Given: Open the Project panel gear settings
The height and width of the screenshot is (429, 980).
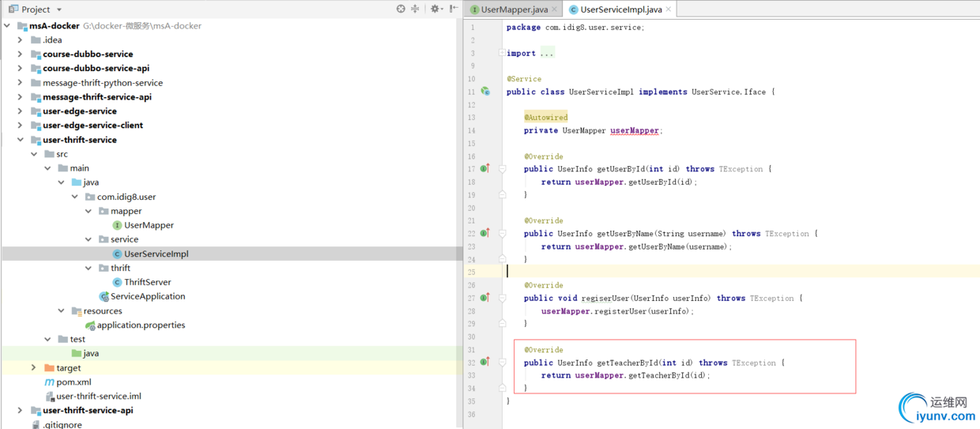Looking at the screenshot, I should pos(435,9).
